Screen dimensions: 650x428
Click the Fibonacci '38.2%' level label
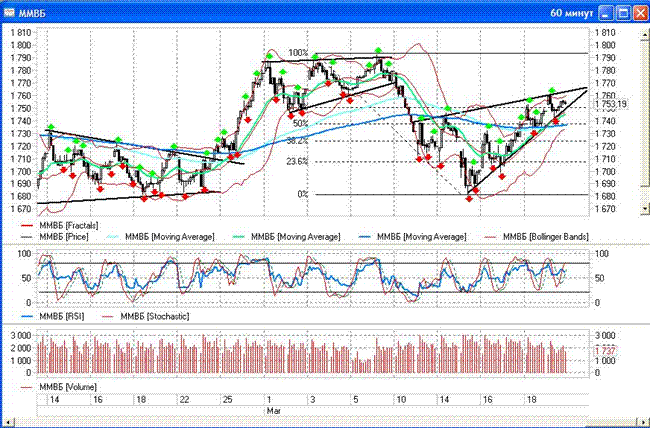click(x=297, y=141)
